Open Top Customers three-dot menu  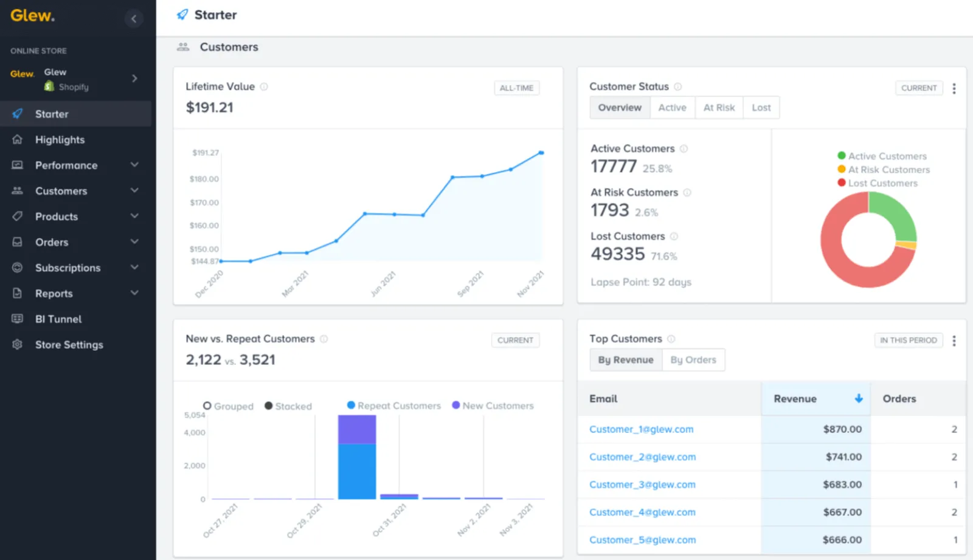954,341
